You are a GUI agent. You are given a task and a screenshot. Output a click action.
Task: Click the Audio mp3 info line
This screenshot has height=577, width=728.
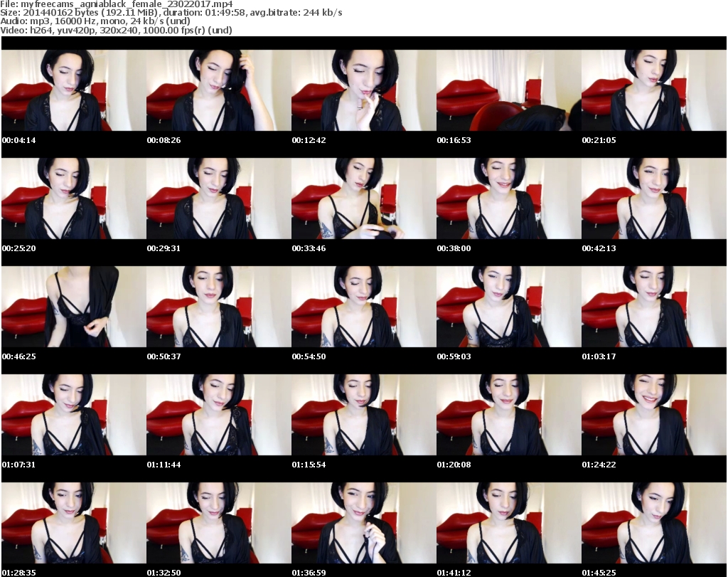[95, 21]
